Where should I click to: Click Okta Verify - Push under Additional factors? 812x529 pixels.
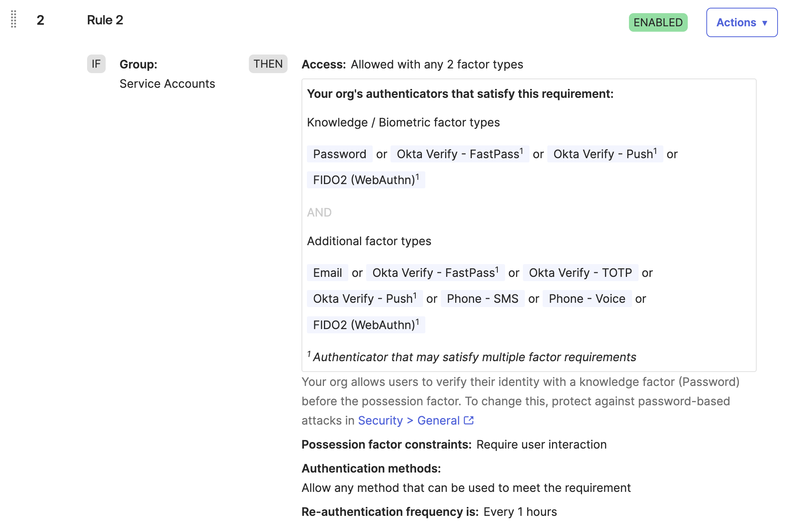coord(364,299)
